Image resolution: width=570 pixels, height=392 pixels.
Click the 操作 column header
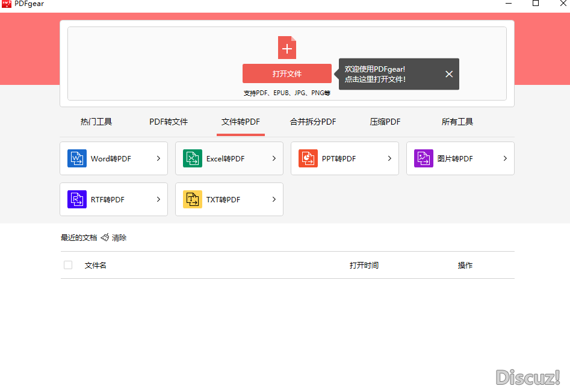[465, 265]
